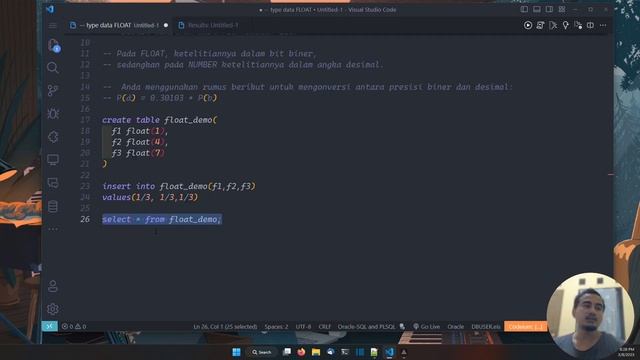Open remote window indicator in status bar
This screenshot has height=360, width=640.
49,327
